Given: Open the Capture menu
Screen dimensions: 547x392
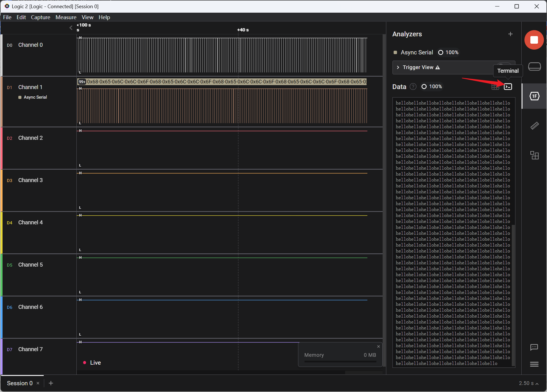Looking at the screenshot, I should [40, 17].
